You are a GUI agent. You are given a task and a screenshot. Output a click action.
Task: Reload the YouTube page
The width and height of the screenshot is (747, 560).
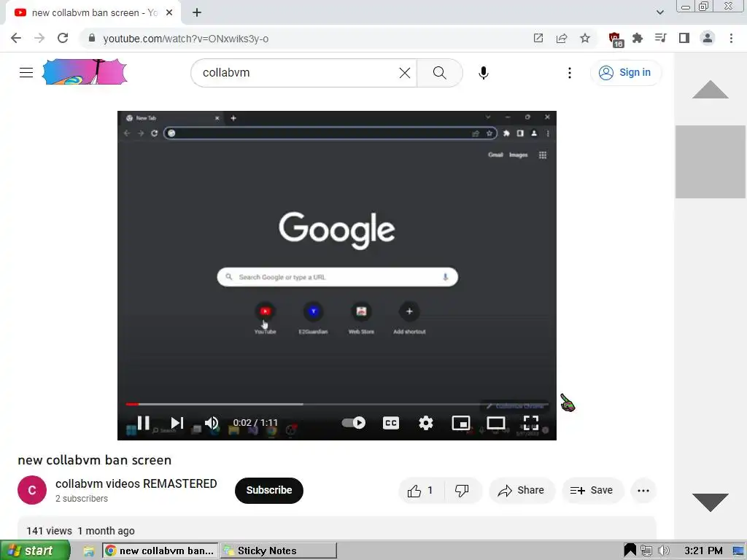63,38
